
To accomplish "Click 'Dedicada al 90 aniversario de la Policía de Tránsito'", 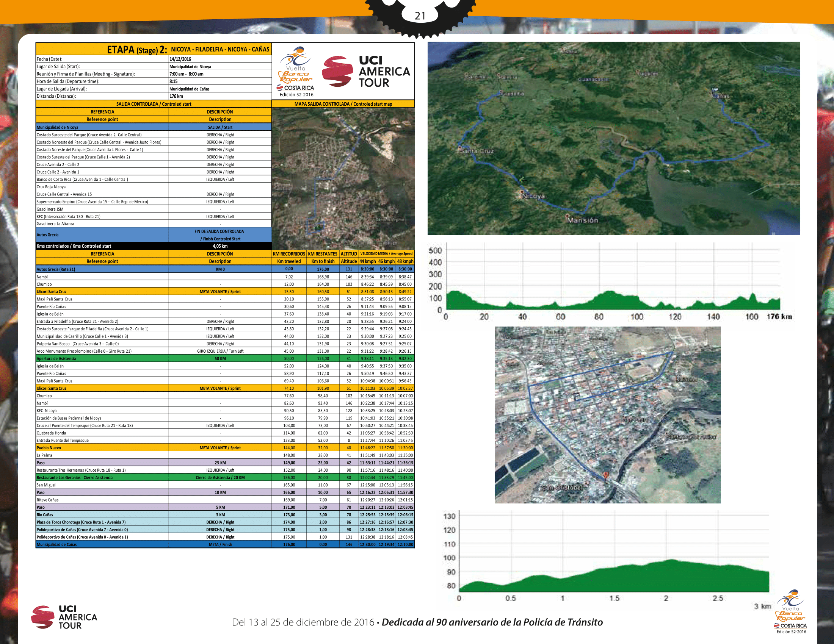I will pyautogui.click(x=492, y=622).
